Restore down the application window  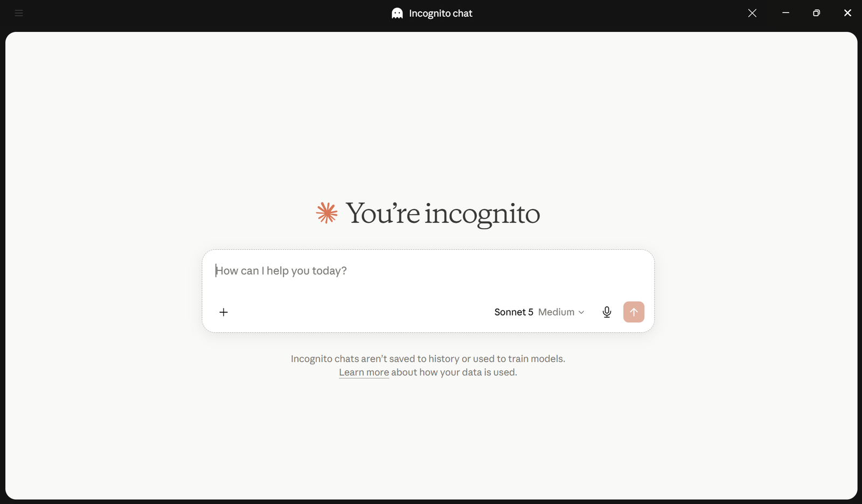816,13
